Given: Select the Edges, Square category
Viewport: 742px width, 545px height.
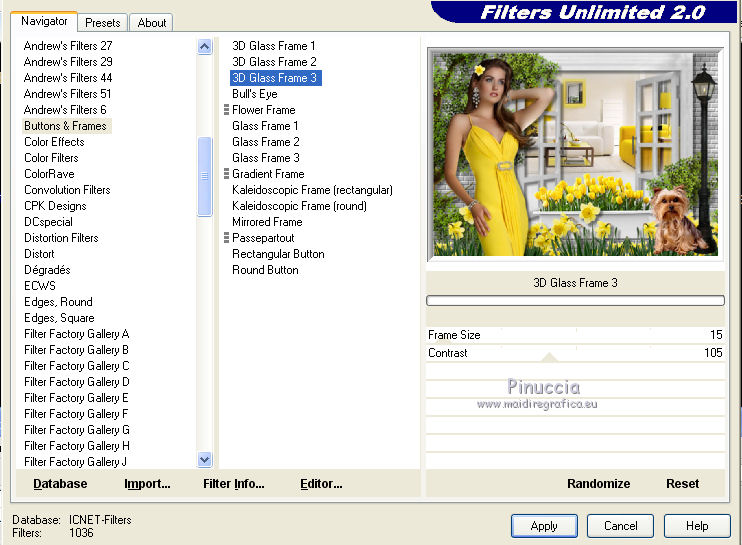Looking at the screenshot, I should [x=59, y=318].
